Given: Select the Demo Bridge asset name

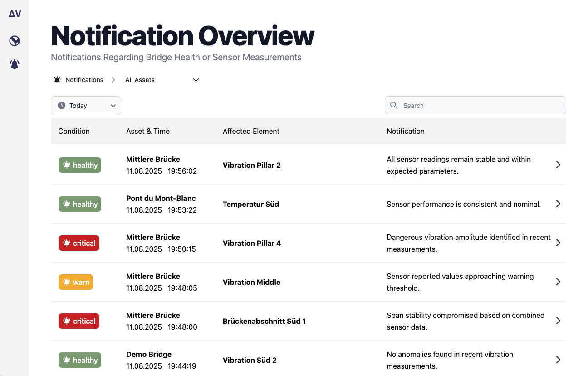Looking at the screenshot, I should [x=149, y=354].
